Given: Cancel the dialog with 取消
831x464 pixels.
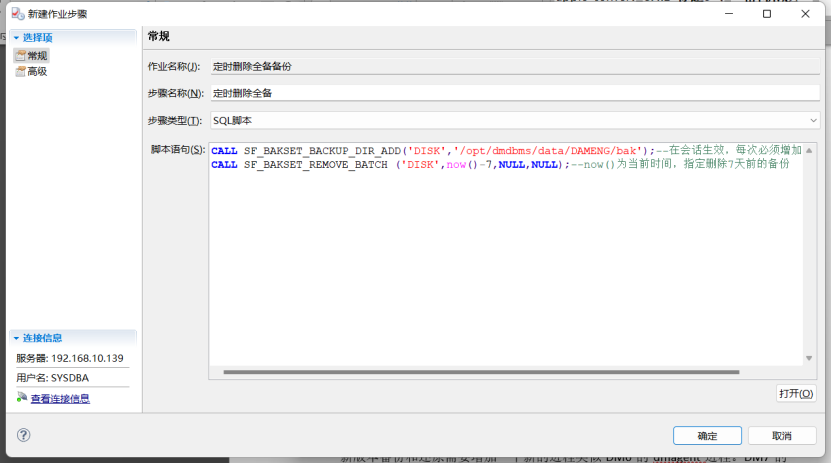Looking at the screenshot, I should pyautogui.click(x=781, y=436).
